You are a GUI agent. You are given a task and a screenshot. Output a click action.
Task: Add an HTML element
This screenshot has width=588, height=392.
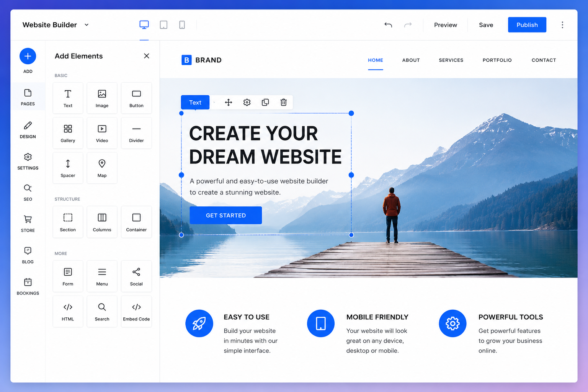68,312
